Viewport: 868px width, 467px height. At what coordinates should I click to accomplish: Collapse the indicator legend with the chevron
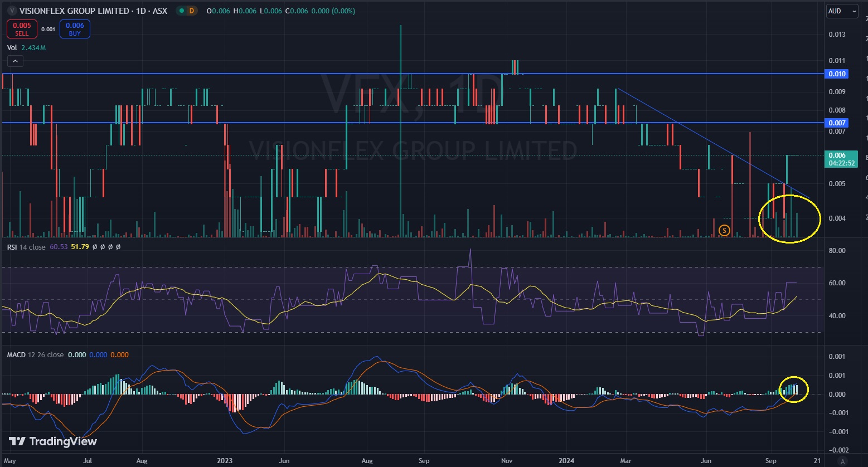click(15, 61)
